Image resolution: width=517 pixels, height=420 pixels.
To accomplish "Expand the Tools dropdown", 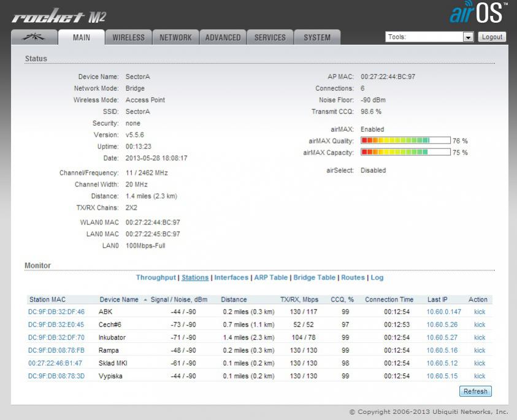I will [468, 37].
